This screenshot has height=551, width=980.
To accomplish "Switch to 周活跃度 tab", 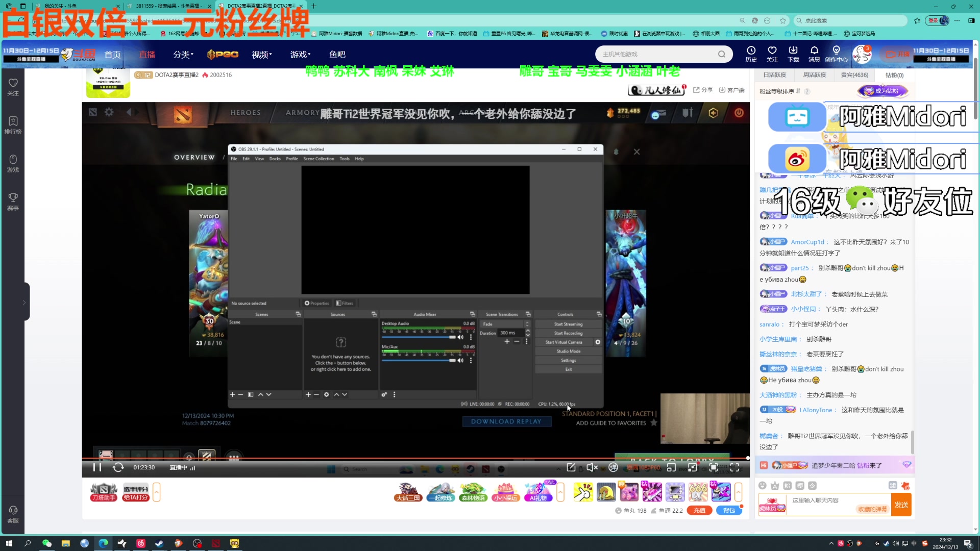I will point(814,75).
